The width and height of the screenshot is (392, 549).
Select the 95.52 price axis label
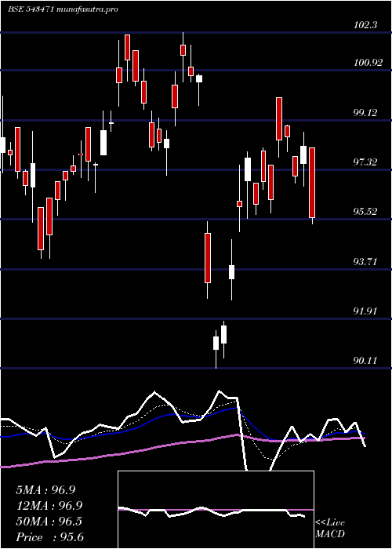365,212
